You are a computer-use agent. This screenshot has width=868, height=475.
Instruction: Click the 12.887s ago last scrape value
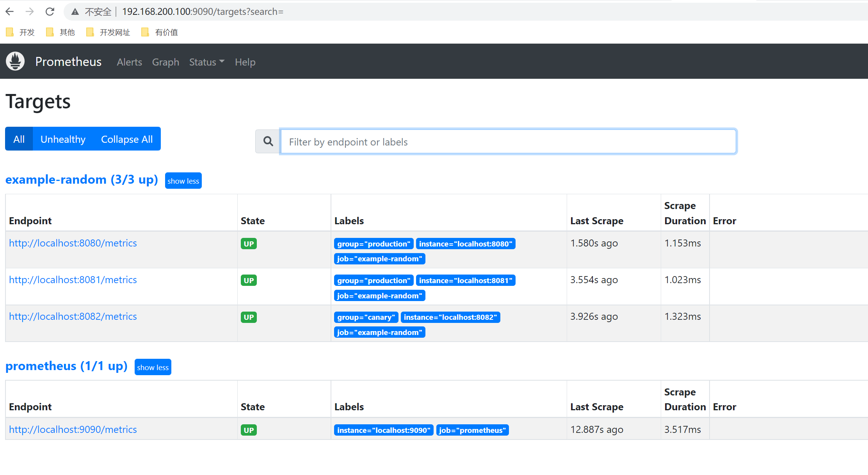[x=597, y=429]
